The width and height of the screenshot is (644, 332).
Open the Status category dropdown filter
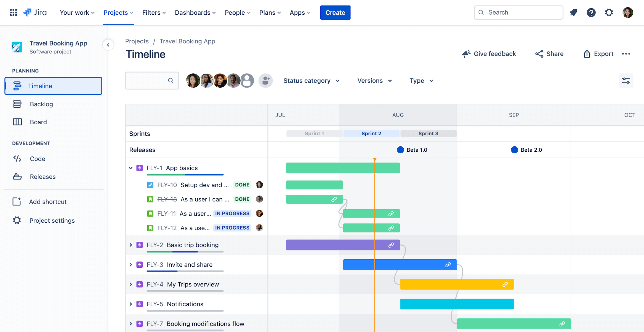click(x=312, y=80)
